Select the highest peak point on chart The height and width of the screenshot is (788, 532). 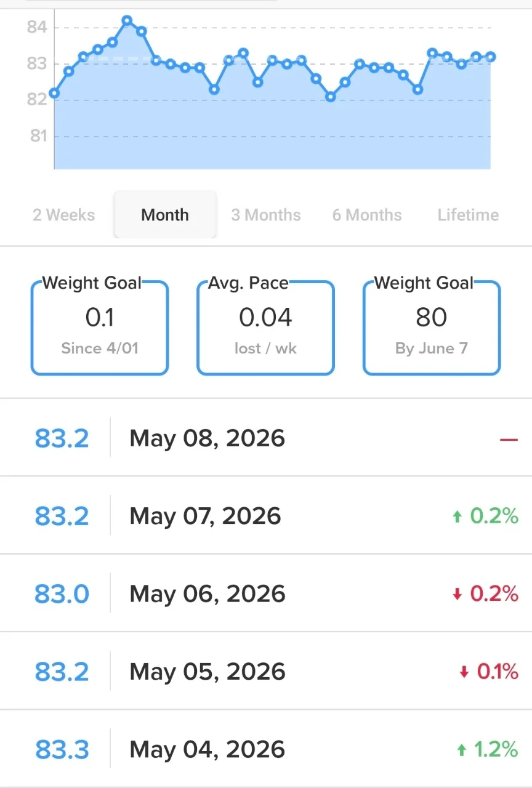pos(127,20)
